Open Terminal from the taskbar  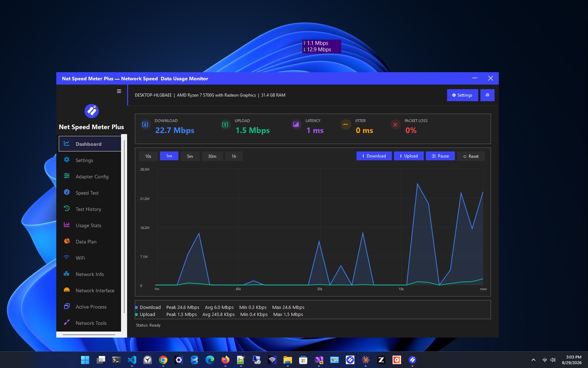click(x=116, y=360)
